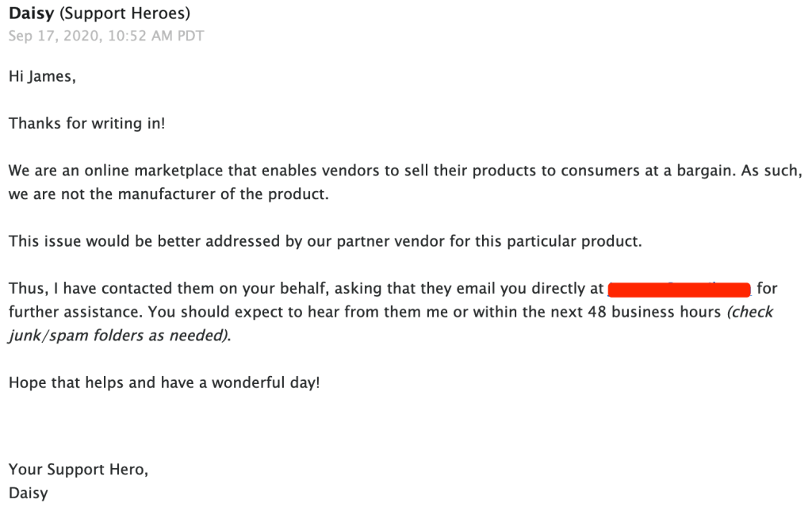Click the red redacted email address
812x511 pixels.
tap(679, 289)
